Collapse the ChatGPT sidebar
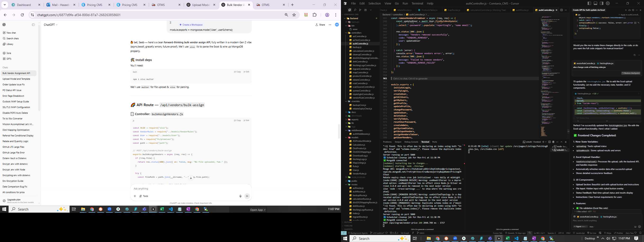Viewport: 644px width, 242px height. pyautogui.click(x=33, y=25)
